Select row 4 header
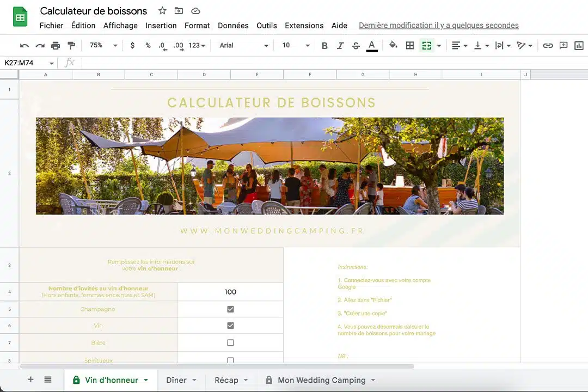588x392 pixels. [x=9, y=292]
